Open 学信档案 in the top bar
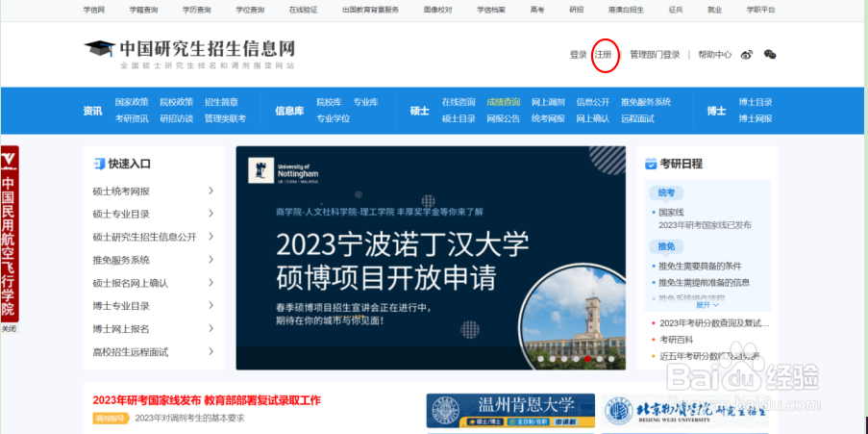Image resolution: width=868 pixels, height=434 pixels. (491, 10)
